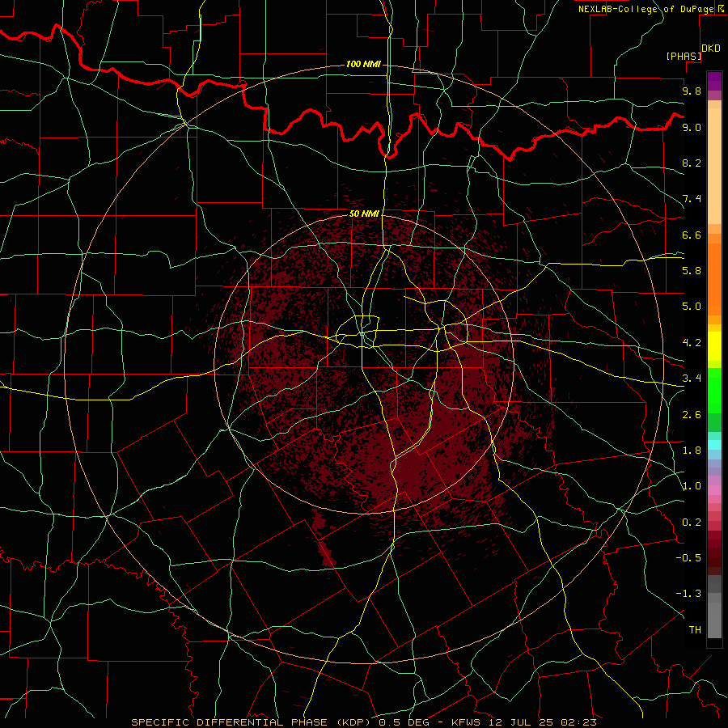Viewport: 728px width, 728px height.
Task: Click the "[PHAS]" legend label
Action: coord(684,56)
